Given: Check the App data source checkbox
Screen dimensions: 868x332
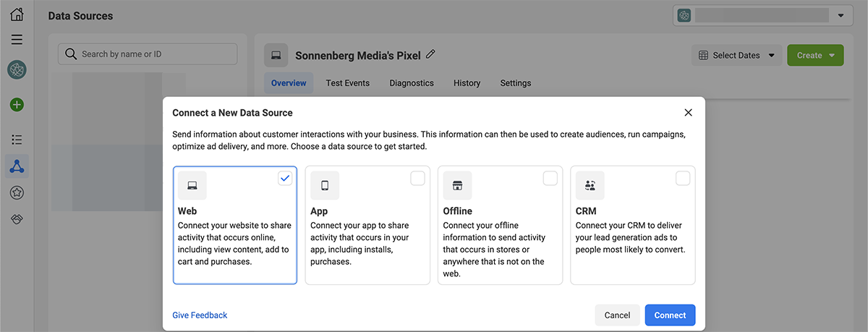Looking at the screenshot, I should click(417, 179).
